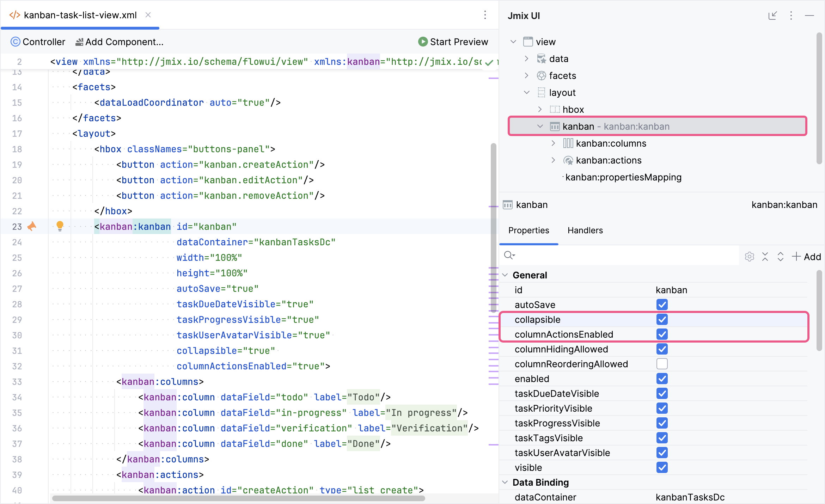
Task: Click the collapse-all icon in properties toolbar
Action: pyautogui.click(x=765, y=257)
